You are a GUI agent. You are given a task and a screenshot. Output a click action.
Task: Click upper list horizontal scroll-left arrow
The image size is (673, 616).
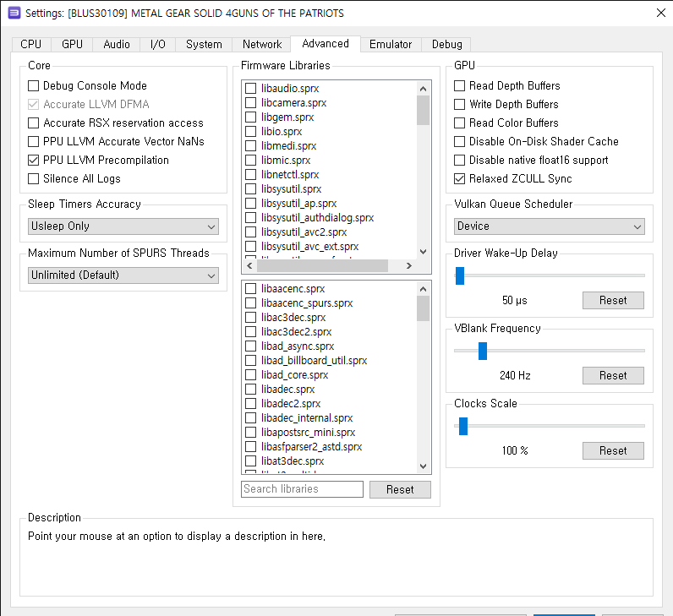coord(249,266)
